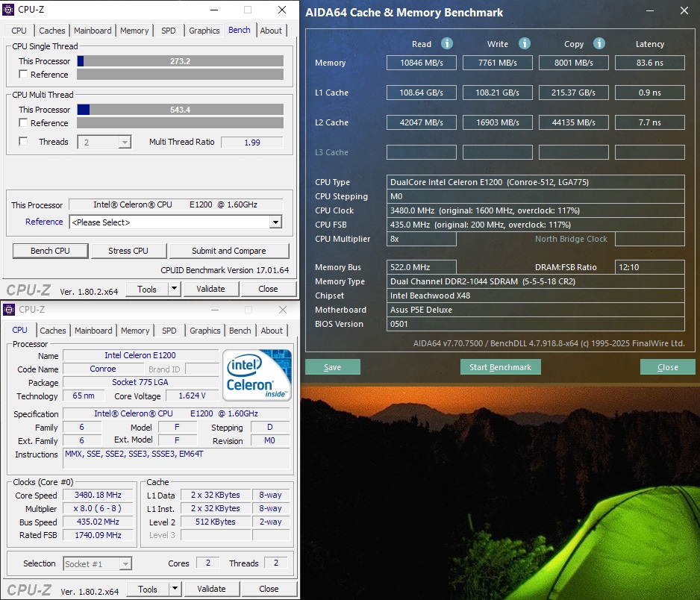The height and width of the screenshot is (600, 700).
Task: Open Caches tab in bottom CPU-Z window
Action: tap(53, 331)
